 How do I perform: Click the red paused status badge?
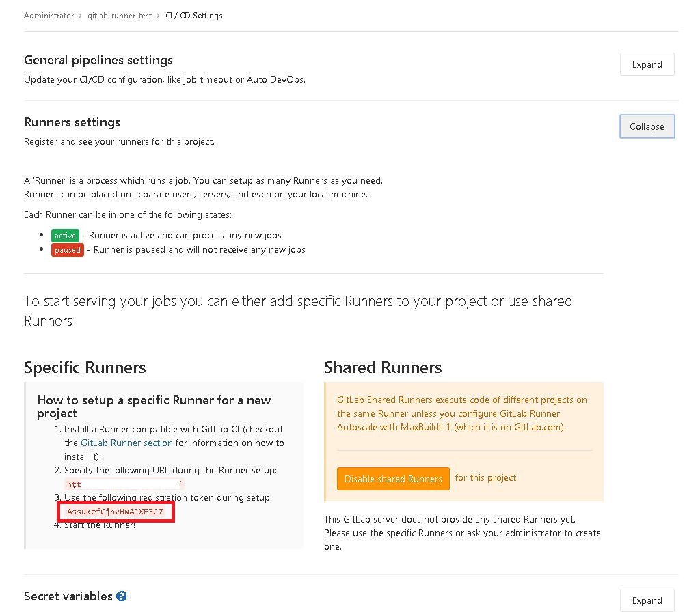coord(68,250)
